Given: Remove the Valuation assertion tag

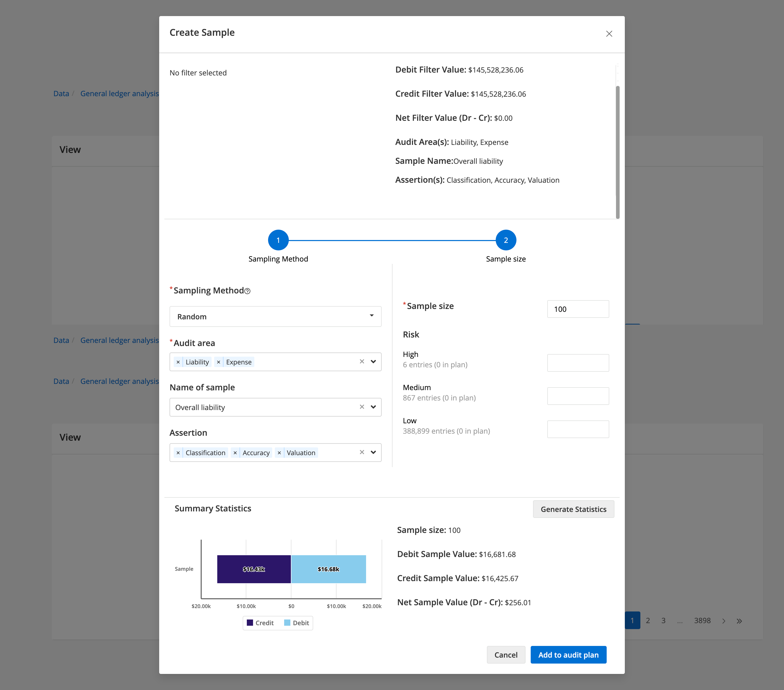Looking at the screenshot, I should pyautogui.click(x=279, y=453).
